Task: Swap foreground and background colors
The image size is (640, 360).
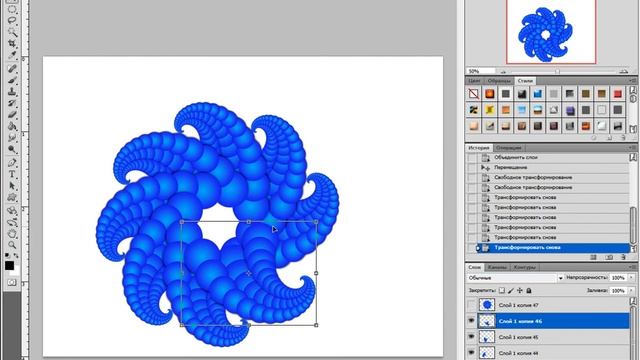Action: pos(16,255)
